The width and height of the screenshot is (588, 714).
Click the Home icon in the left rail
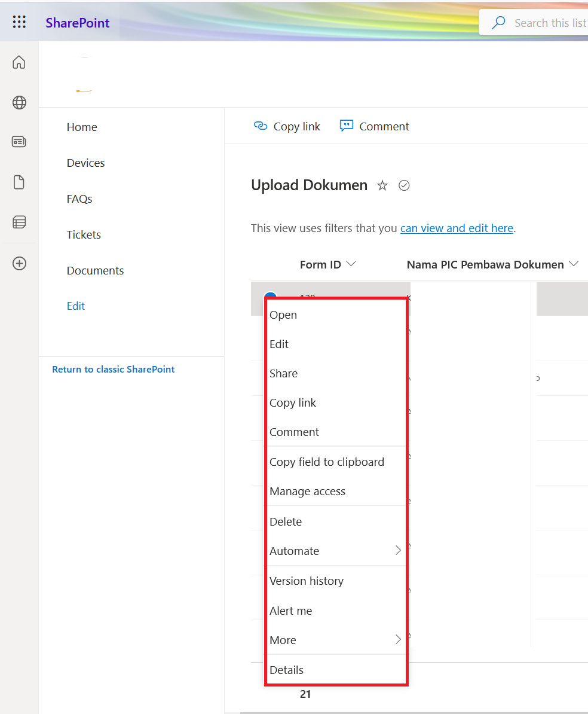(19, 62)
